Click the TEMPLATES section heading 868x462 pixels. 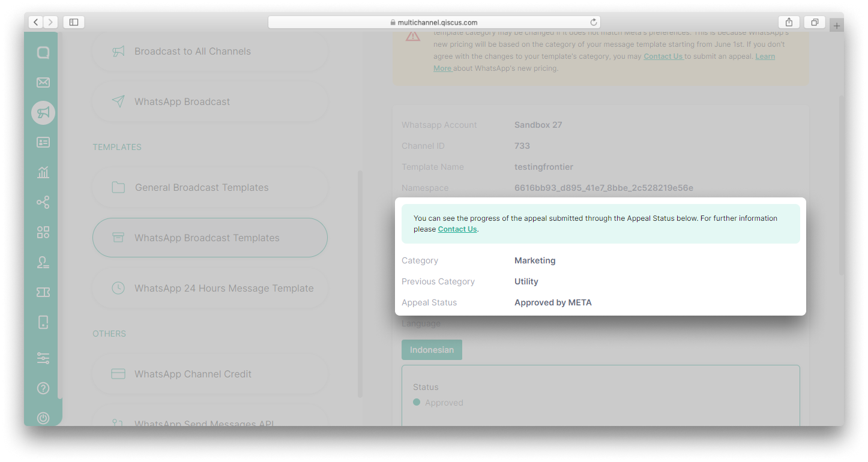tap(117, 147)
